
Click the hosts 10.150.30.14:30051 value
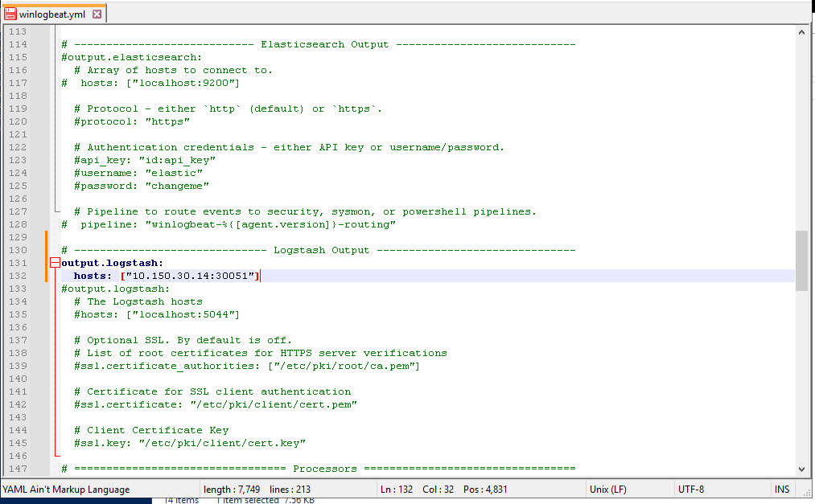190,276
